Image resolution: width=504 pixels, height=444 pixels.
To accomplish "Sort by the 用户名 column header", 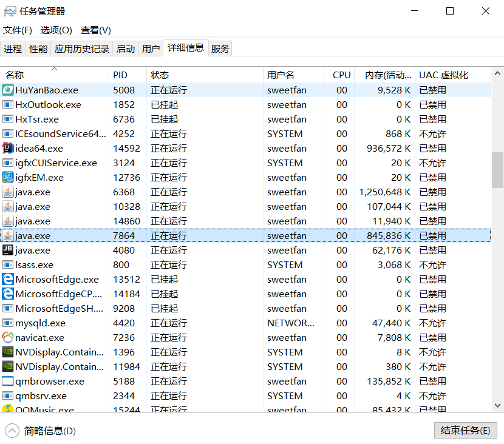I will pos(293,75).
